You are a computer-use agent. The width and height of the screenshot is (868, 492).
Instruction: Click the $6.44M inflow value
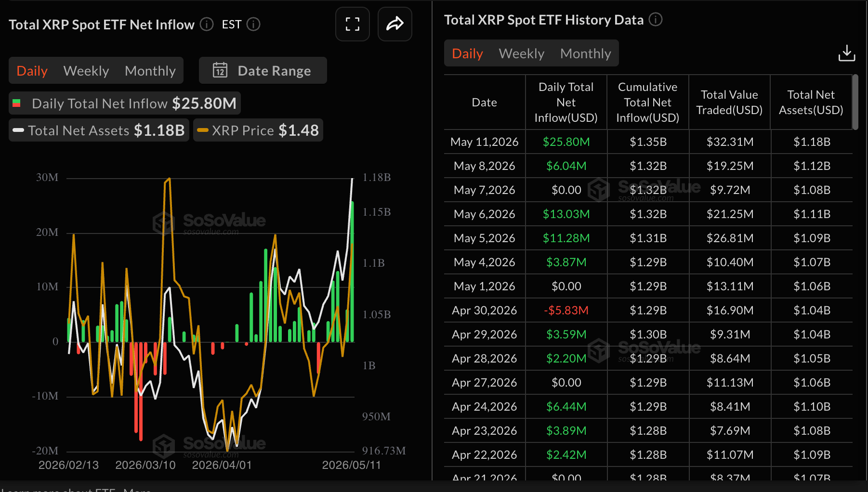point(566,406)
